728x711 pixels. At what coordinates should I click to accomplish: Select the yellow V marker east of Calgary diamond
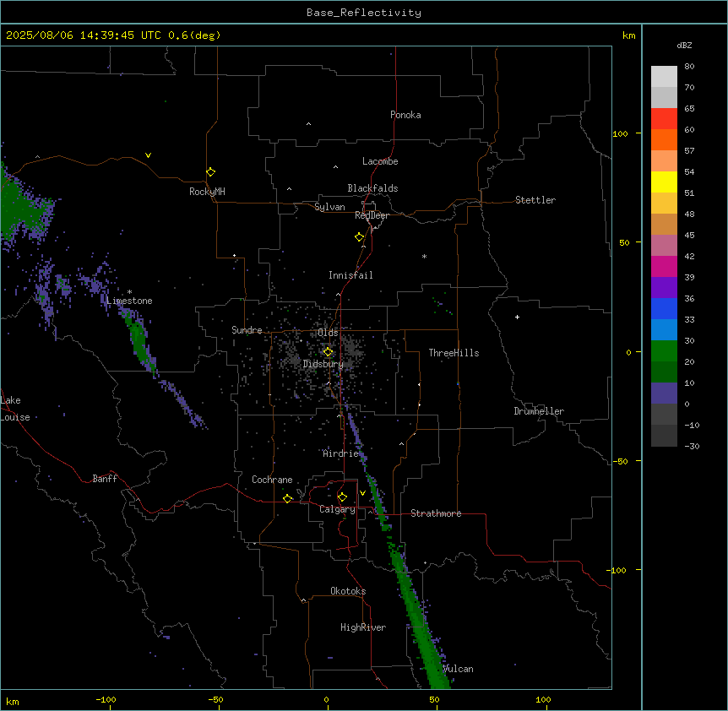[x=362, y=493]
